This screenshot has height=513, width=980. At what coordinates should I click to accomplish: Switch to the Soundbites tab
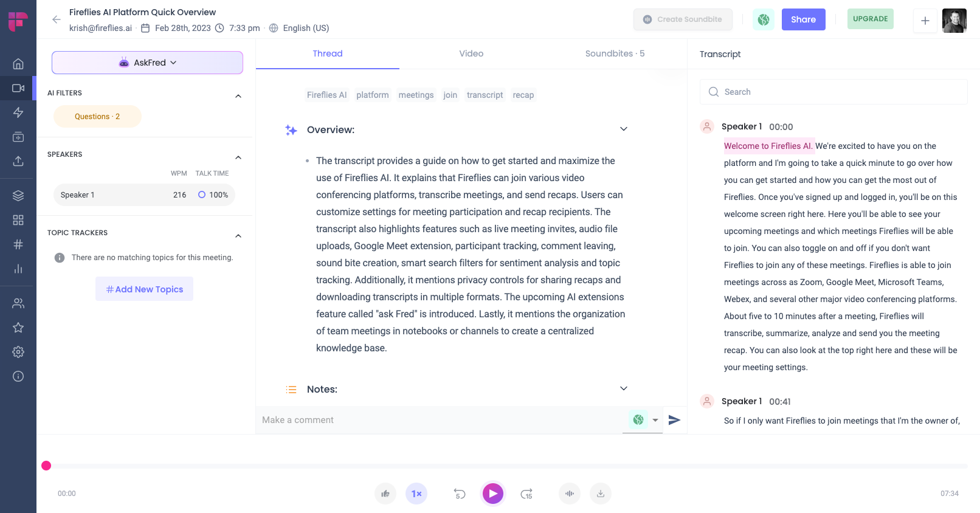click(615, 53)
